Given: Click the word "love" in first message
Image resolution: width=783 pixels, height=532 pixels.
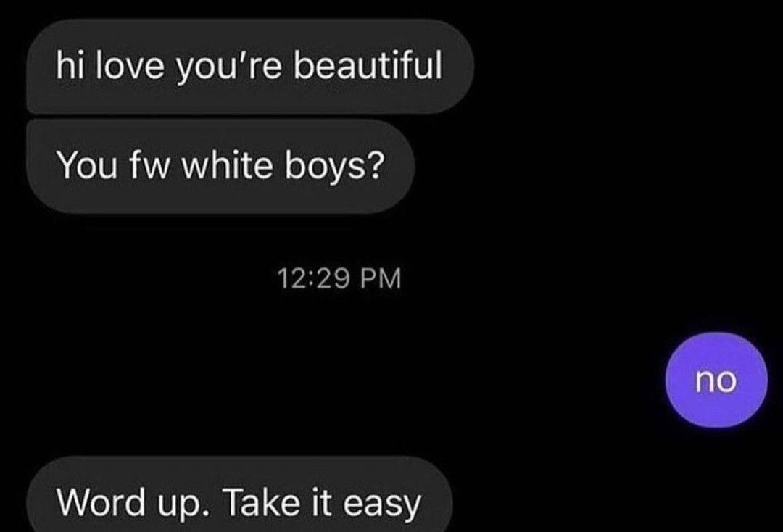Looking at the screenshot, I should pos(128,65).
